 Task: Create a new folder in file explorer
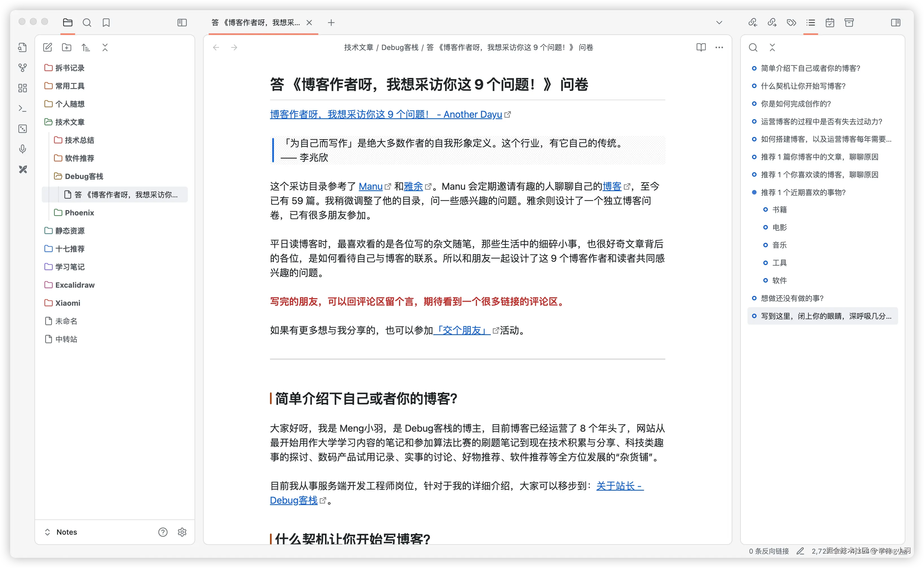(x=67, y=47)
